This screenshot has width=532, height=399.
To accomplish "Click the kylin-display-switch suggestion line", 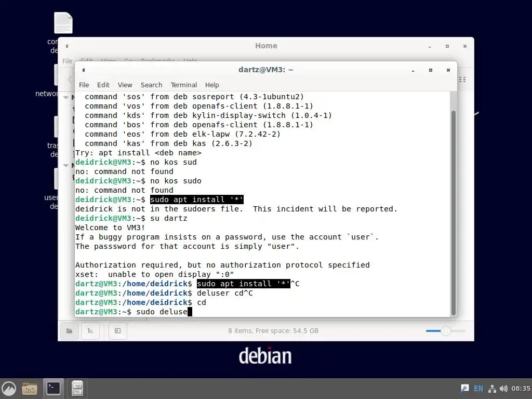I will coord(208,115).
